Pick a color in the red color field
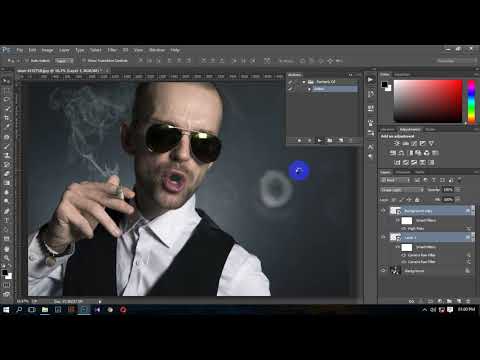Viewport: 480px width, 360px height. point(428,101)
